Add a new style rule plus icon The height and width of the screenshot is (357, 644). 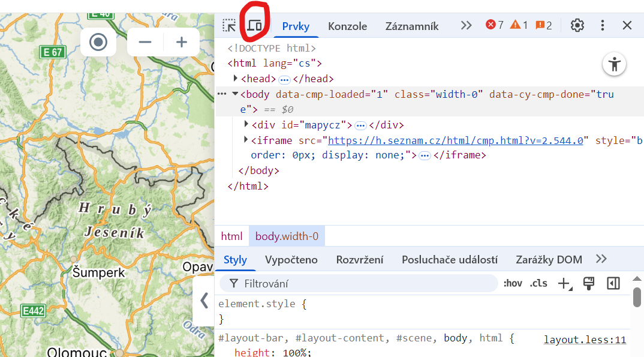(x=565, y=283)
